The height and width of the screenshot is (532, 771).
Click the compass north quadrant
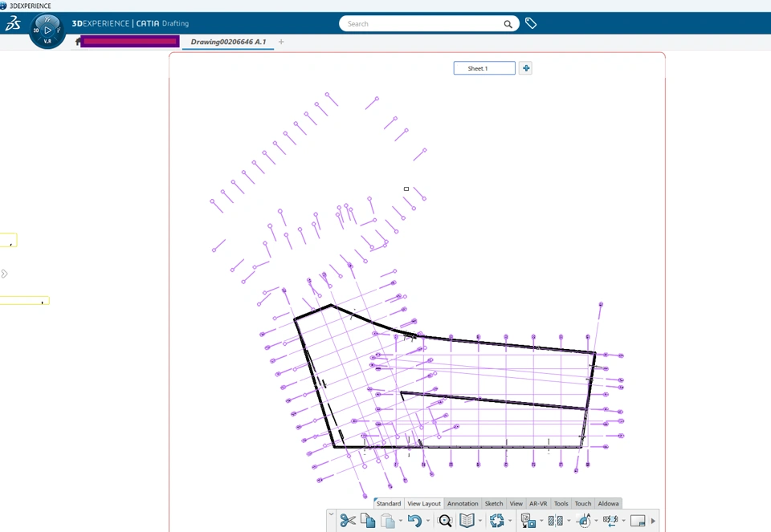click(47, 18)
